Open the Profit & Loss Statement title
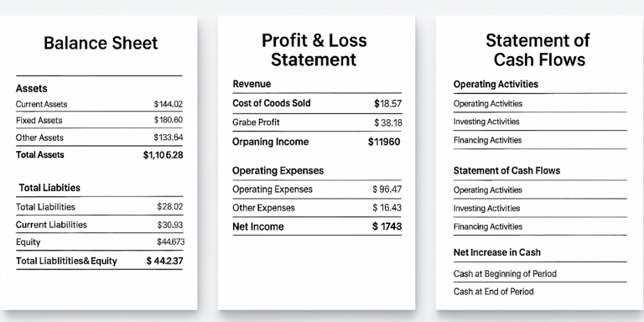644x322 pixels. click(x=314, y=49)
